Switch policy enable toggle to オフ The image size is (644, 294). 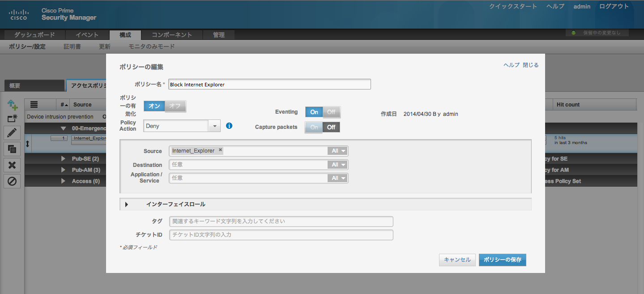pyautogui.click(x=175, y=106)
